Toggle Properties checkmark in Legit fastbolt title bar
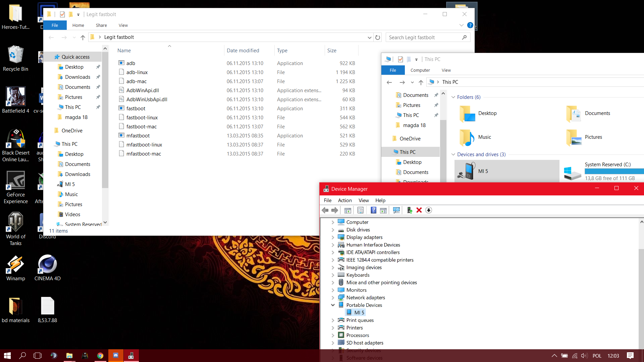This screenshot has width=644, height=362. click(62, 14)
